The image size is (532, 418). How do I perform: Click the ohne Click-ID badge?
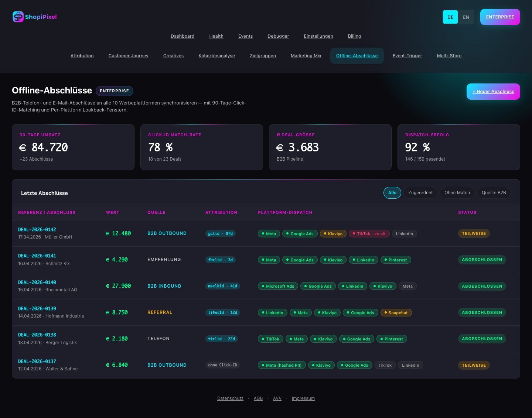click(223, 365)
